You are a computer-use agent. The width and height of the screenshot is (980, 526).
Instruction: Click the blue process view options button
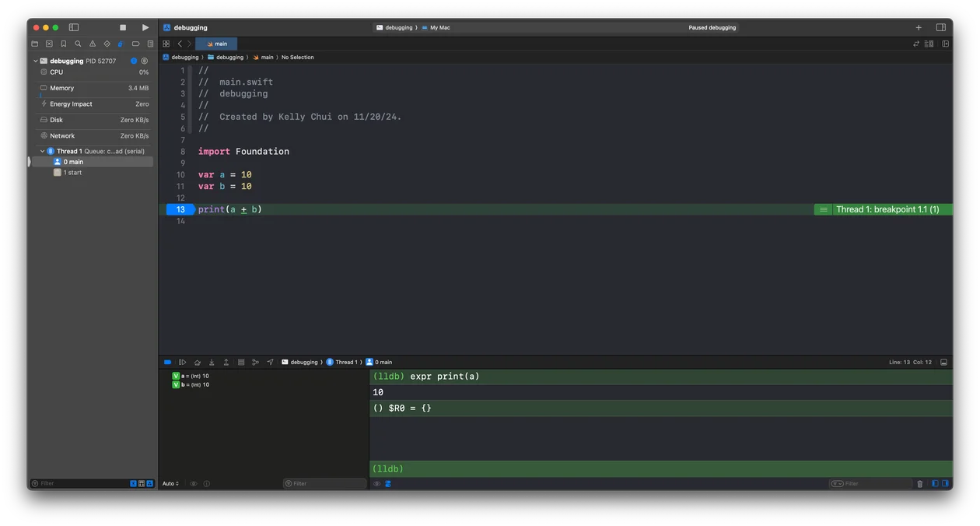(x=134, y=61)
